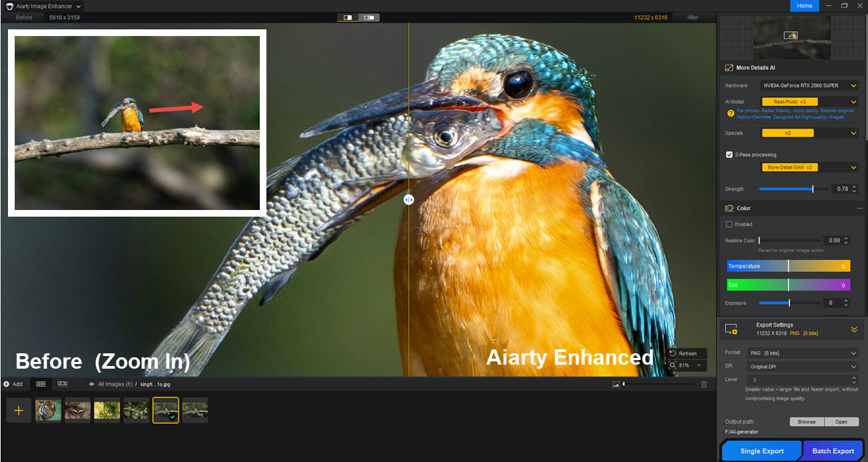Open the Upscale x2 dropdown

[x=810, y=133]
